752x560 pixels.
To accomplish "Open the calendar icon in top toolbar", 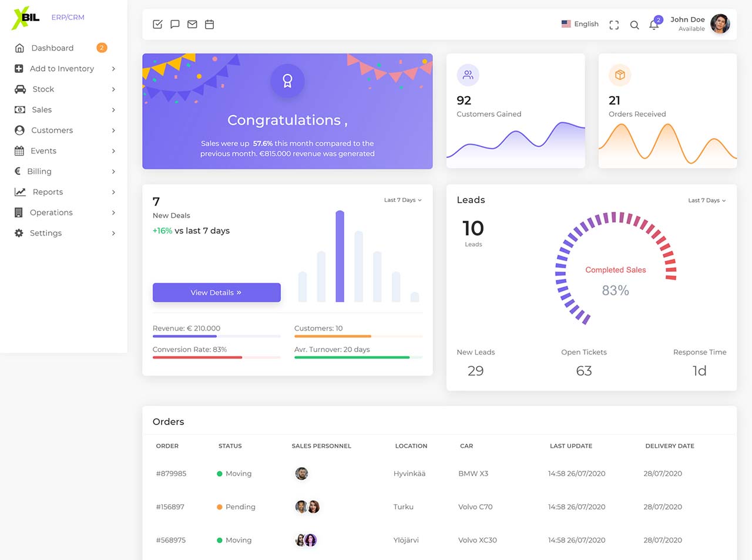I will [x=209, y=24].
